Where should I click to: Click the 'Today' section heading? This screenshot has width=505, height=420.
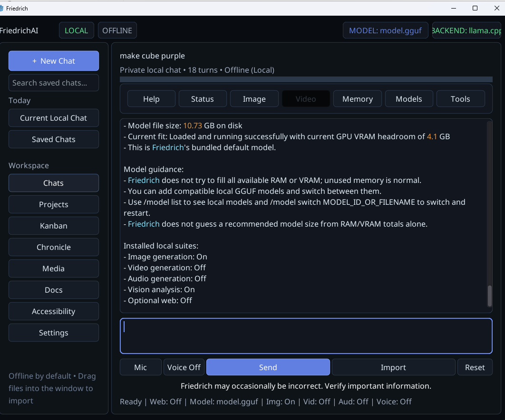click(x=19, y=100)
